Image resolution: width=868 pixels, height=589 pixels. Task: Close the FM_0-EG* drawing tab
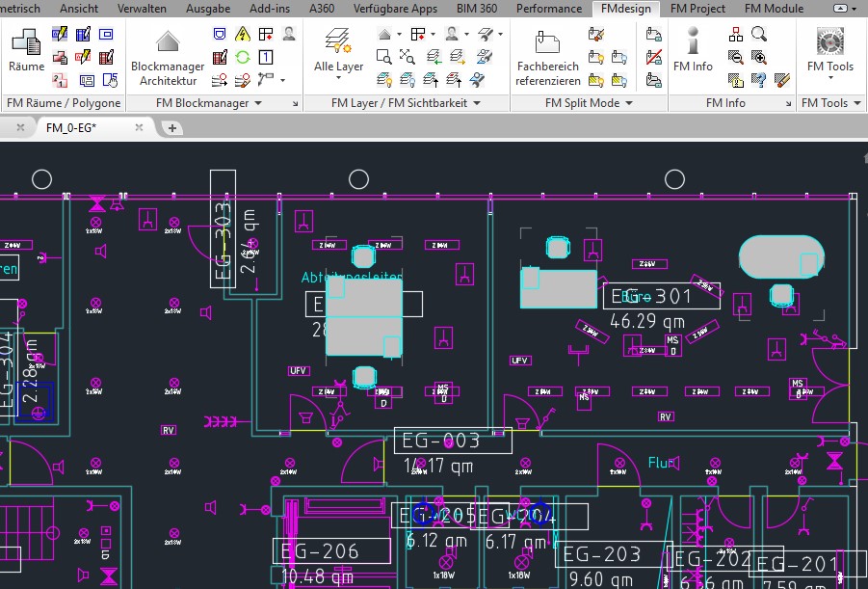pos(139,127)
